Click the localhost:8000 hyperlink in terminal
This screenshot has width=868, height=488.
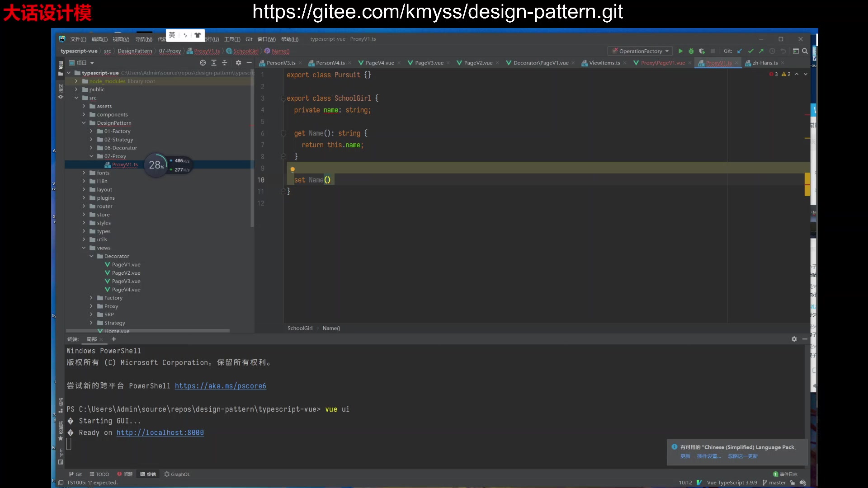[160, 432]
